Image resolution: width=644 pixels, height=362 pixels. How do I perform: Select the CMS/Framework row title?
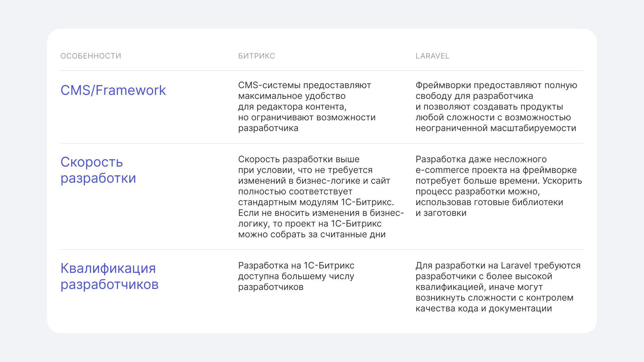click(x=113, y=90)
